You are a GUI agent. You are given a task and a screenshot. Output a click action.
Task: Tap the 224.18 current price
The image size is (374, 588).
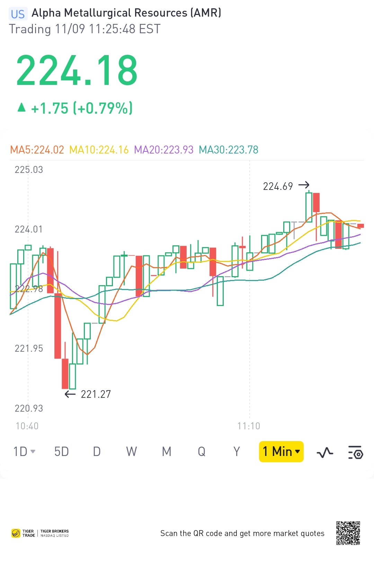(77, 71)
